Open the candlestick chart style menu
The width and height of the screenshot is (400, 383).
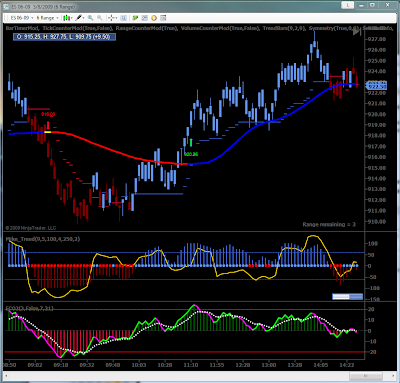67,18
